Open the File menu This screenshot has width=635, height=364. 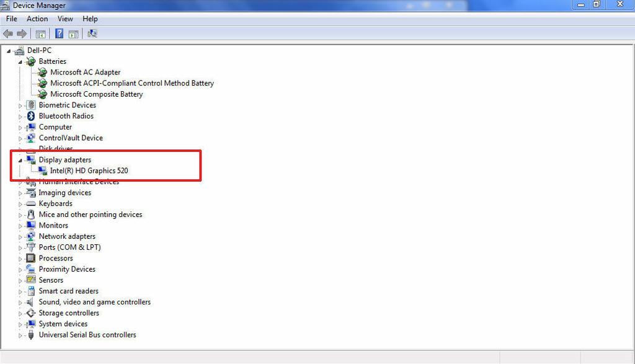coord(11,19)
